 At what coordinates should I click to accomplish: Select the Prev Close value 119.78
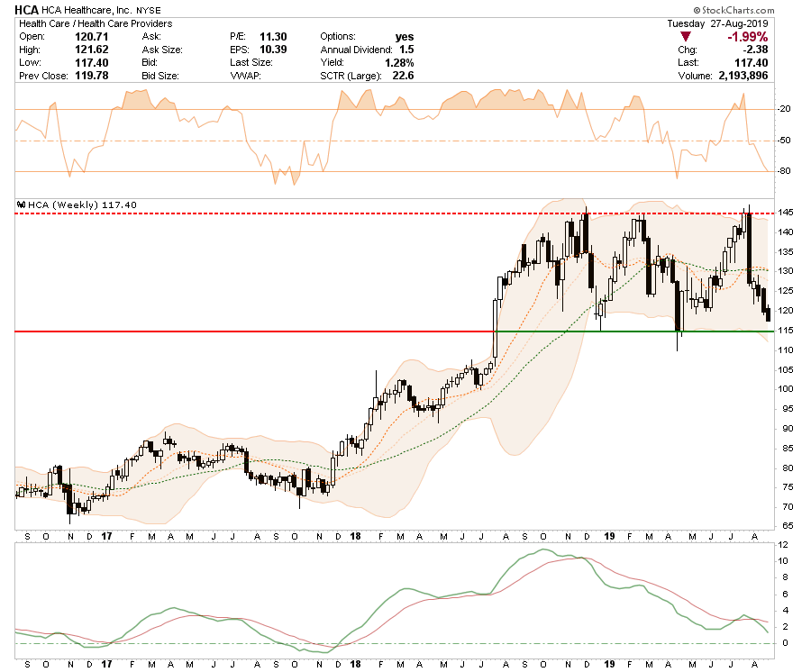pyautogui.click(x=92, y=76)
